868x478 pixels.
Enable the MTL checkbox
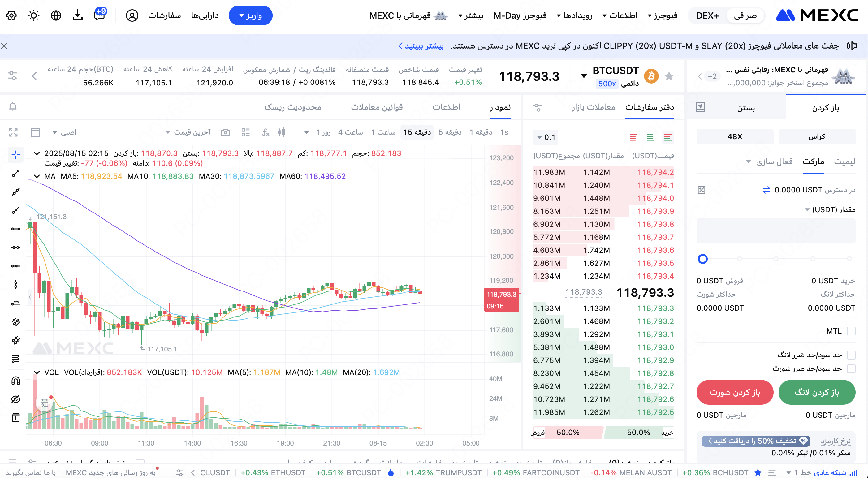pyautogui.click(x=851, y=331)
